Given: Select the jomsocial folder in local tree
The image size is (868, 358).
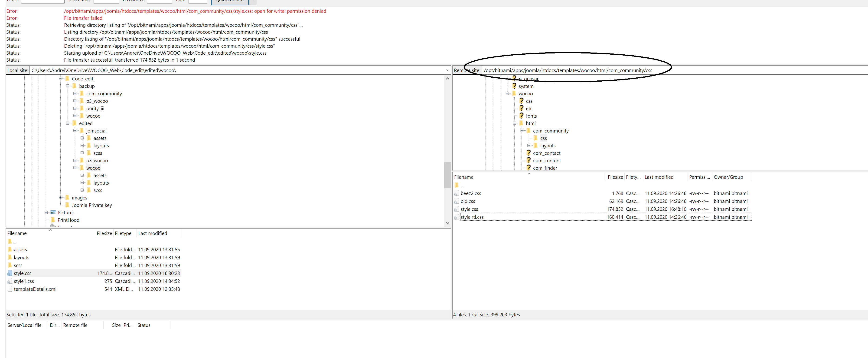Looking at the screenshot, I should point(96,131).
